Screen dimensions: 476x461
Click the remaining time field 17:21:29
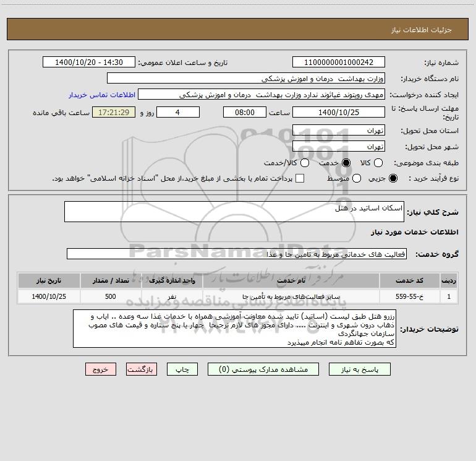(x=114, y=112)
